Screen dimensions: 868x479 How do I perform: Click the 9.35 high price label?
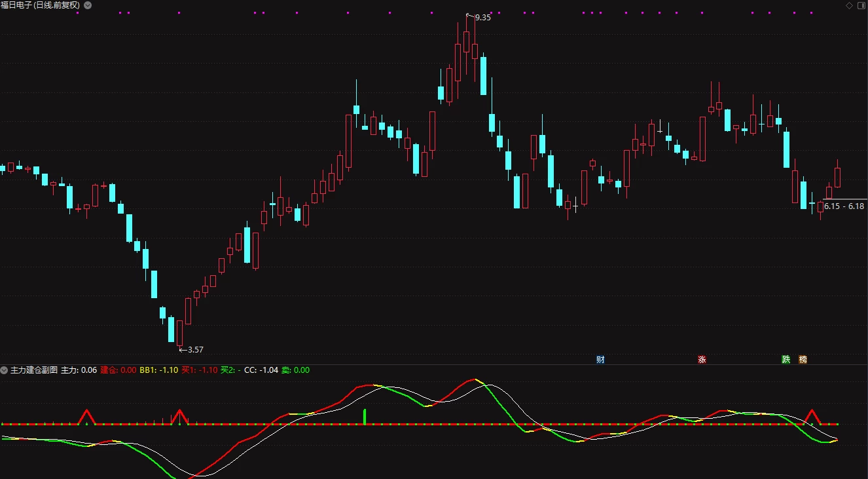pyautogui.click(x=482, y=18)
